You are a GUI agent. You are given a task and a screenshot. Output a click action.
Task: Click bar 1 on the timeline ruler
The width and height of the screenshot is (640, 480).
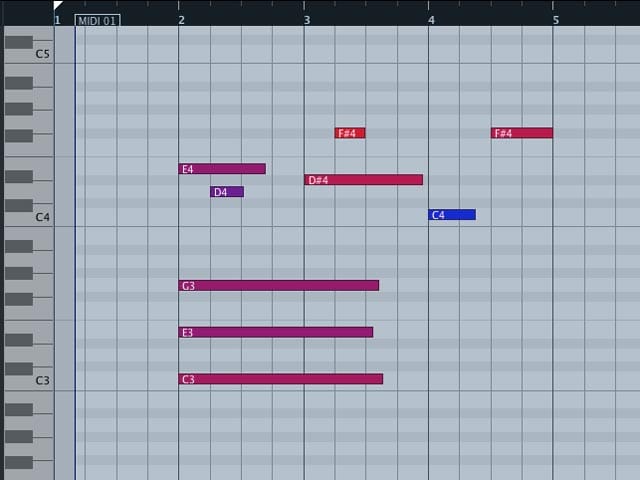tap(58, 20)
